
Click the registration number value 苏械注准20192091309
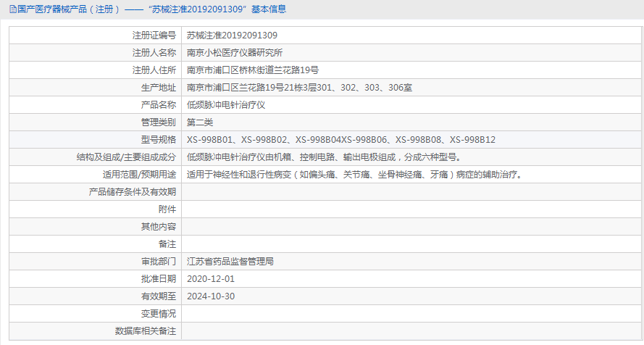click(232, 36)
